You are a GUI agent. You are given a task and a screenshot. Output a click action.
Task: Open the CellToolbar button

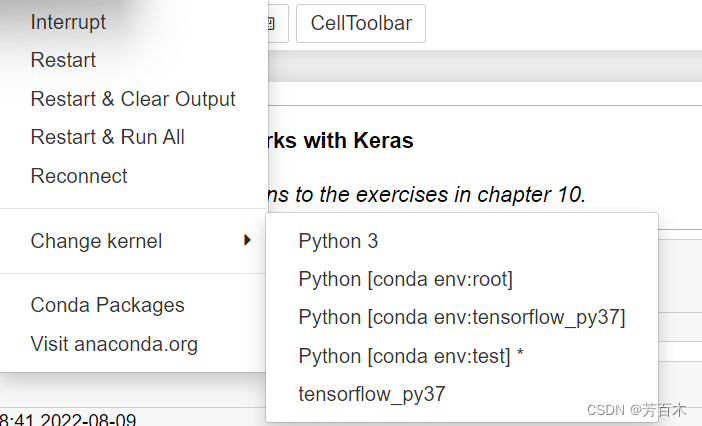(x=361, y=23)
